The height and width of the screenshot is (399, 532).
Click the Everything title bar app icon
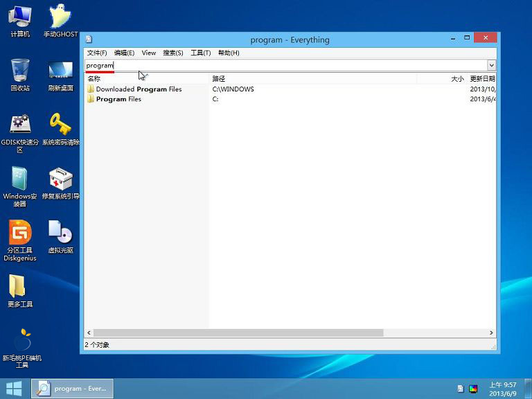pyautogui.click(x=89, y=39)
